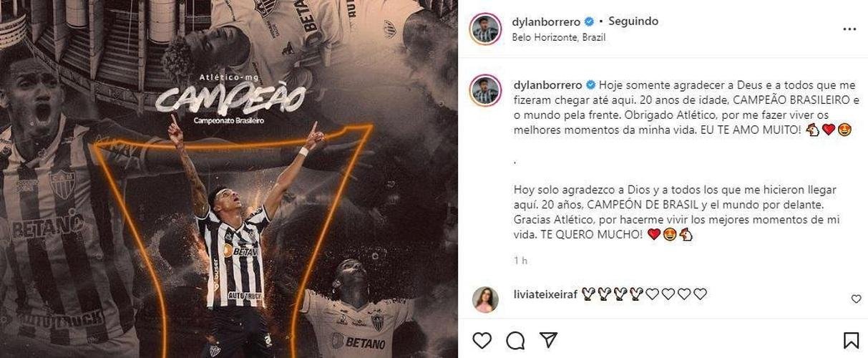Like liviateixeiraf's comment heart
Image resolution: width=868 pixels, height=358 pixels.
click(857, 299)
